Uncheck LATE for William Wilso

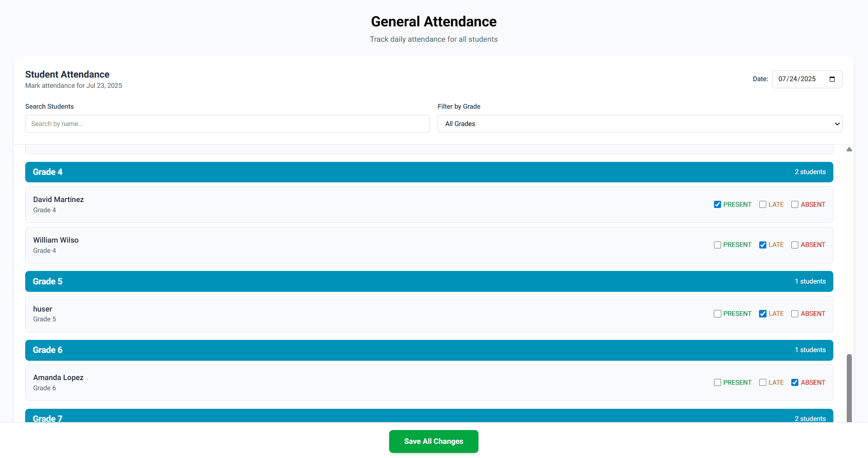763,245
